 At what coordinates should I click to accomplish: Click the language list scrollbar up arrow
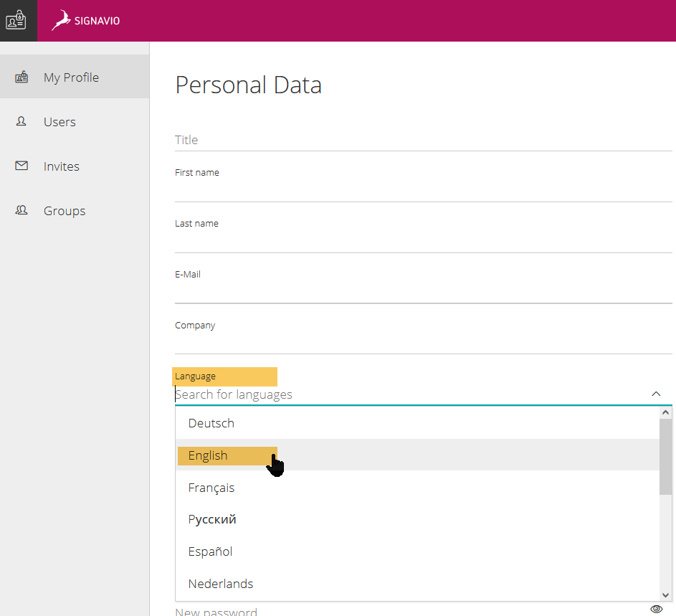[666, 412]
